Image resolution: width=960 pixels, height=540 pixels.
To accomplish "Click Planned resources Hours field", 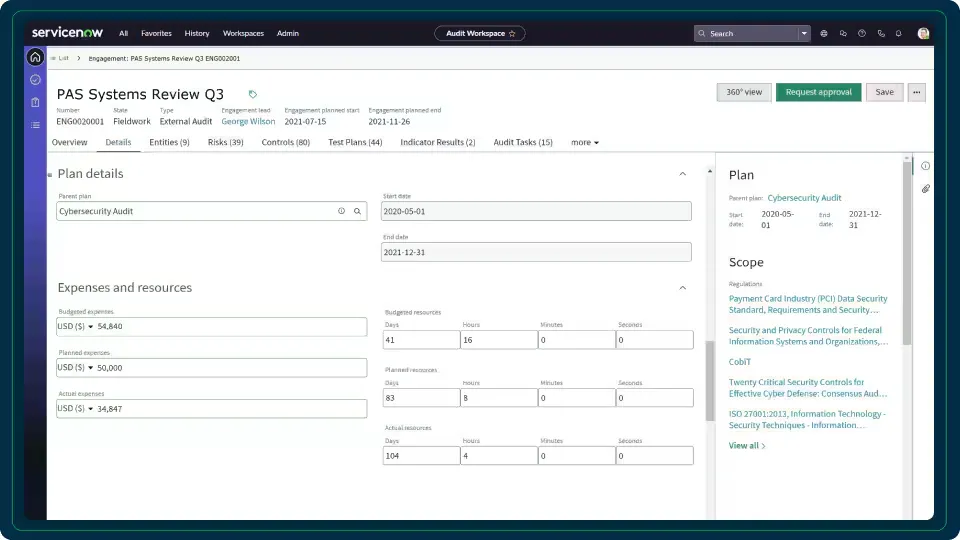I will (499, 398).
